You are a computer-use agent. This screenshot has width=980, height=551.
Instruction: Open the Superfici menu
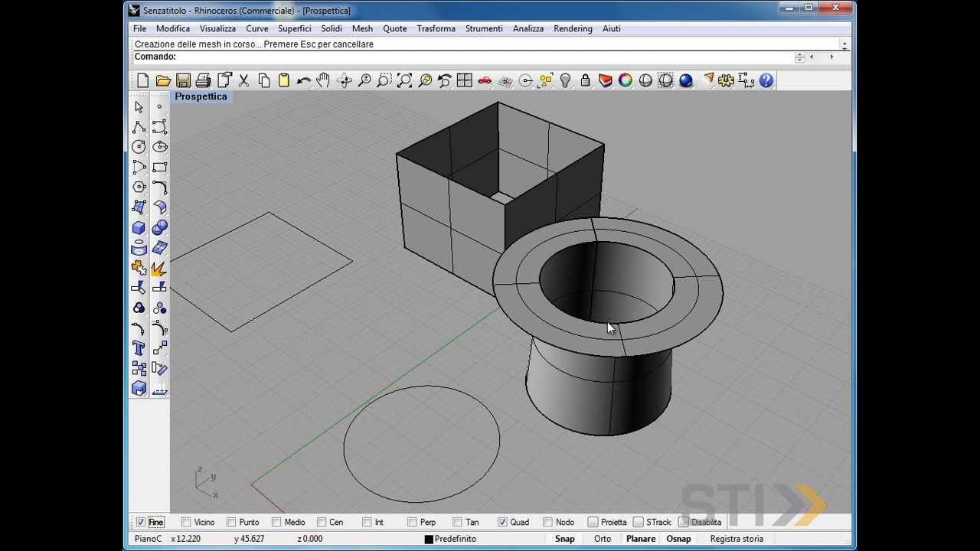coord(295,28)
